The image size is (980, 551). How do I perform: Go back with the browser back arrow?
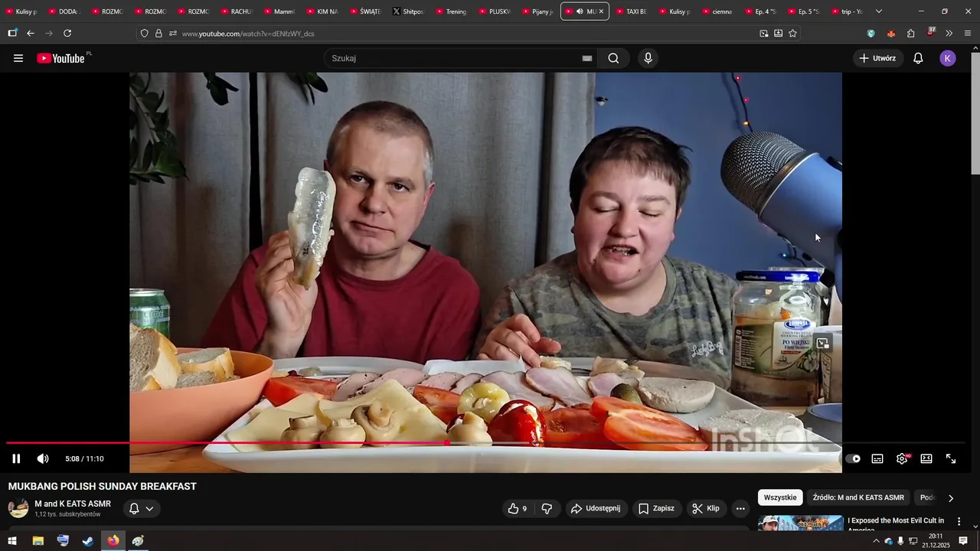point(31,34)
